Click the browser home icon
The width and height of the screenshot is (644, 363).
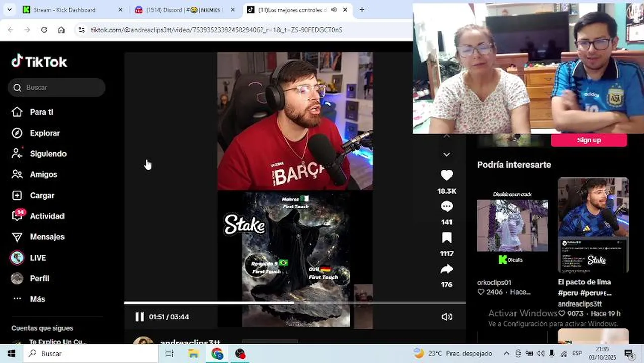(x=61, y=30)
